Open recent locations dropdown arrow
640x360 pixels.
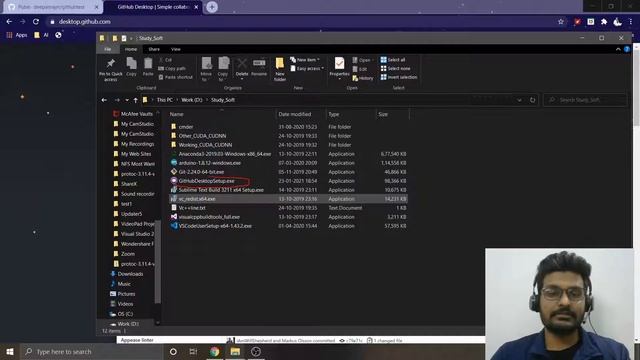click(x=127, y=100)
